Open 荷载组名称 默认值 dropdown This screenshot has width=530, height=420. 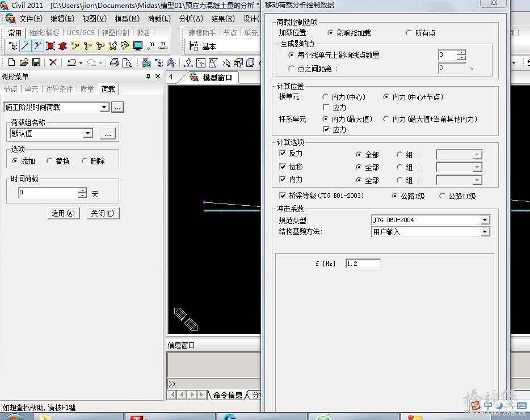[x=88, y=133]
